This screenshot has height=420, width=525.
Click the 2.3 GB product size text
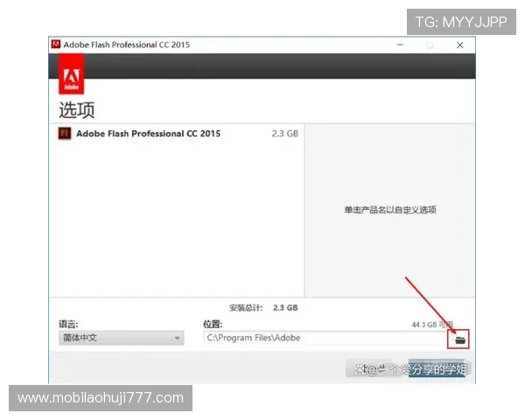coord(285,134)
